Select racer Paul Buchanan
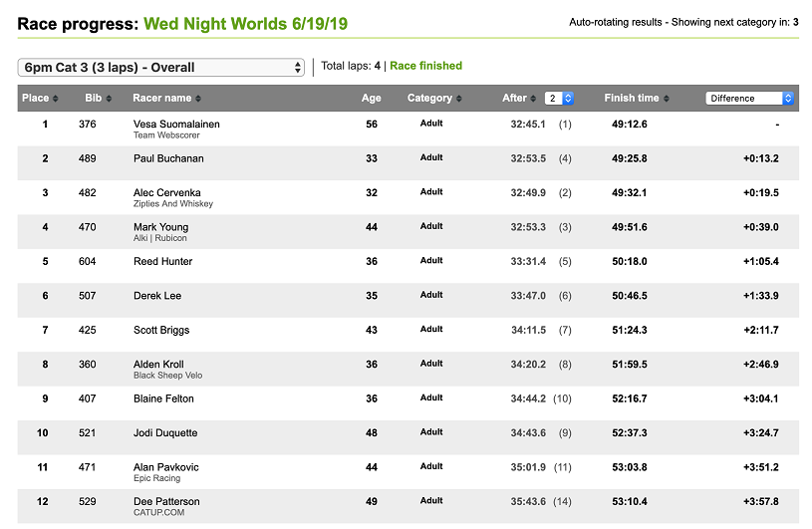 (x=168, y=158)
